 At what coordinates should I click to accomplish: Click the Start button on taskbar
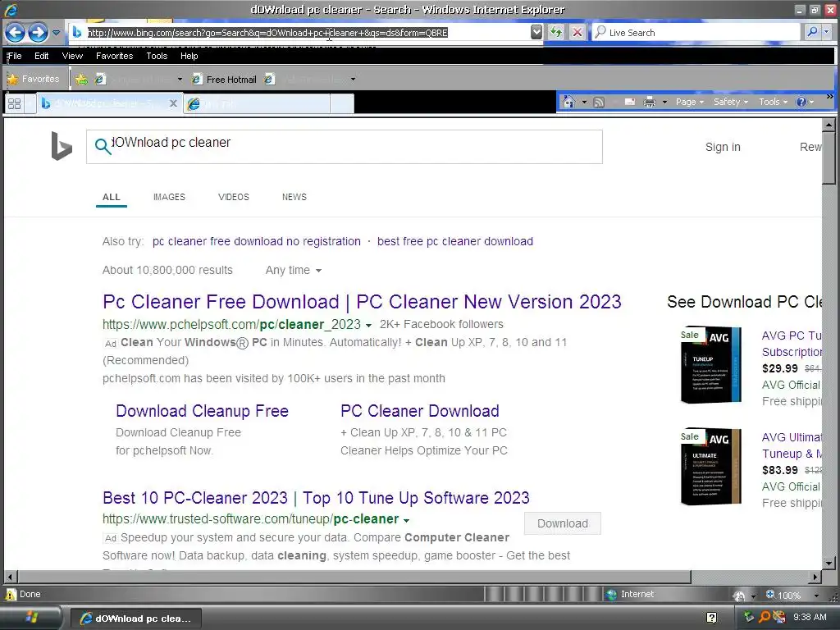31,618
